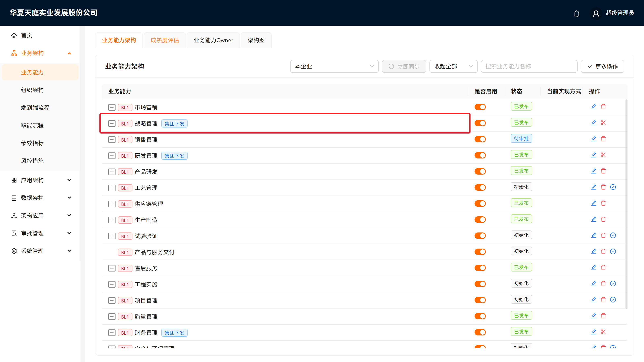Image resolution: width=644 pixels, height=362 pixels.
Task: Click scissors icon for 战略管理
Action: pyautogui.click(x=603, y=123)
